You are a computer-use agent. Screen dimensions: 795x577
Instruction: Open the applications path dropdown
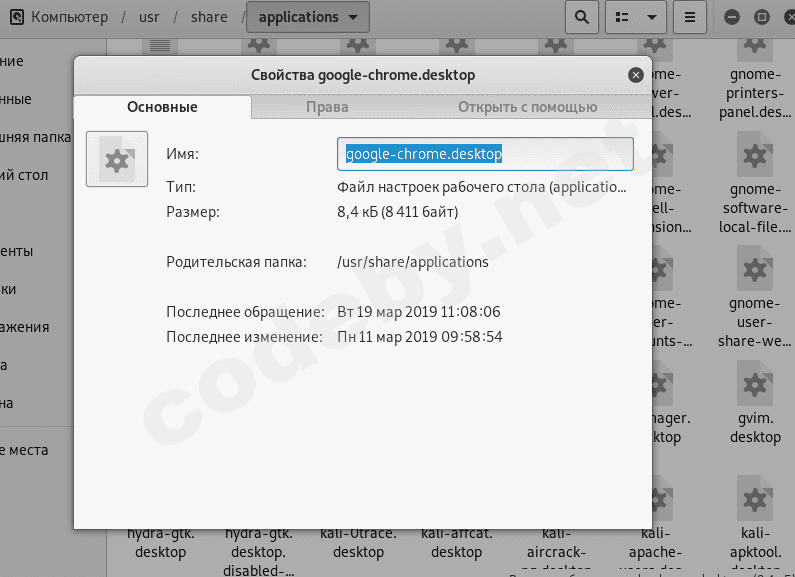coord(308,17)
